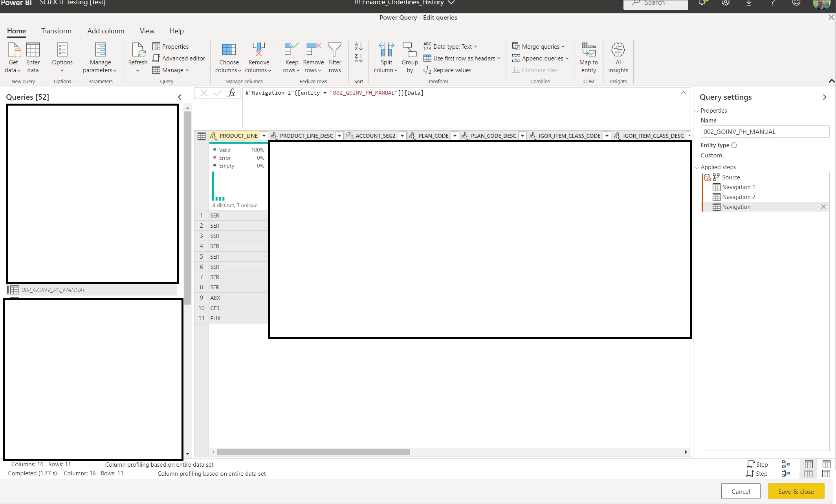Select query 002_GOINV_PH_MANUAL in list

92,290
